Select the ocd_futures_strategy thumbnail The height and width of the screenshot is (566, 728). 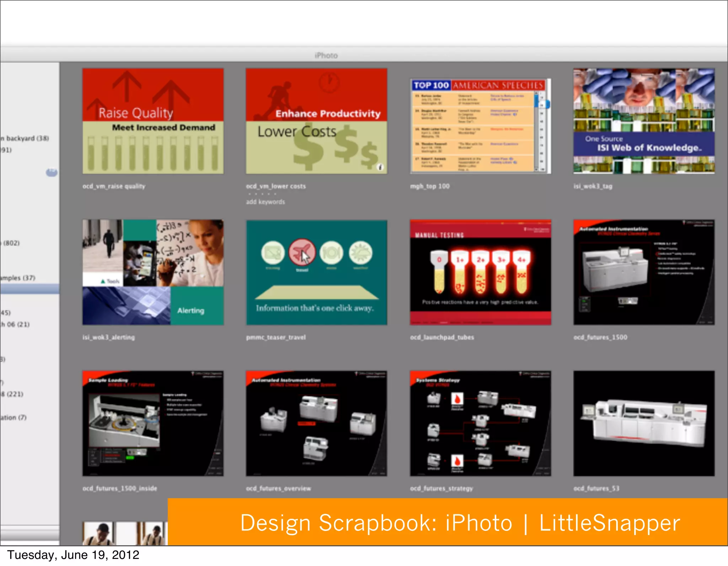coord(480,423)
